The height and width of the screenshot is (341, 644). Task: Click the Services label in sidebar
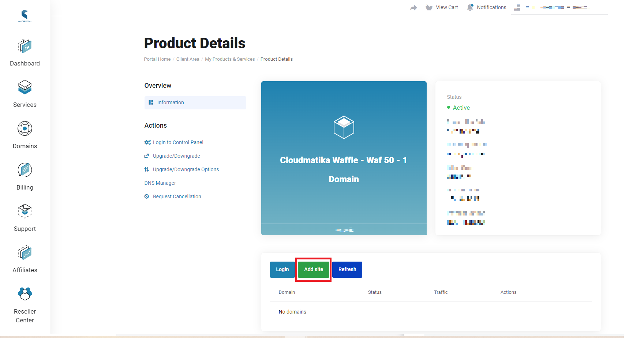click(25, 105)
